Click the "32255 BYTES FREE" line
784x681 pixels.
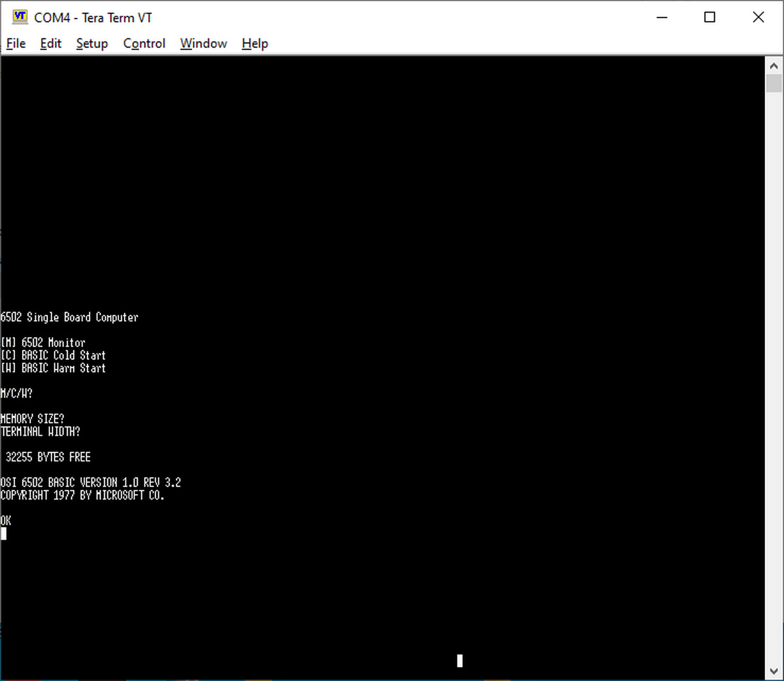pos(48,457)
